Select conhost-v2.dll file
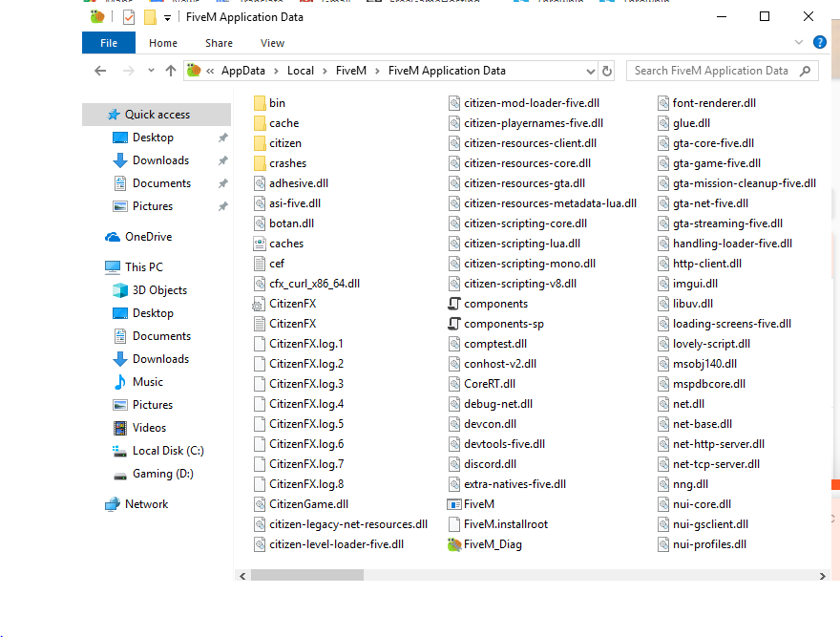The width and height of the screenshot is (840, 637). point(493,364)
